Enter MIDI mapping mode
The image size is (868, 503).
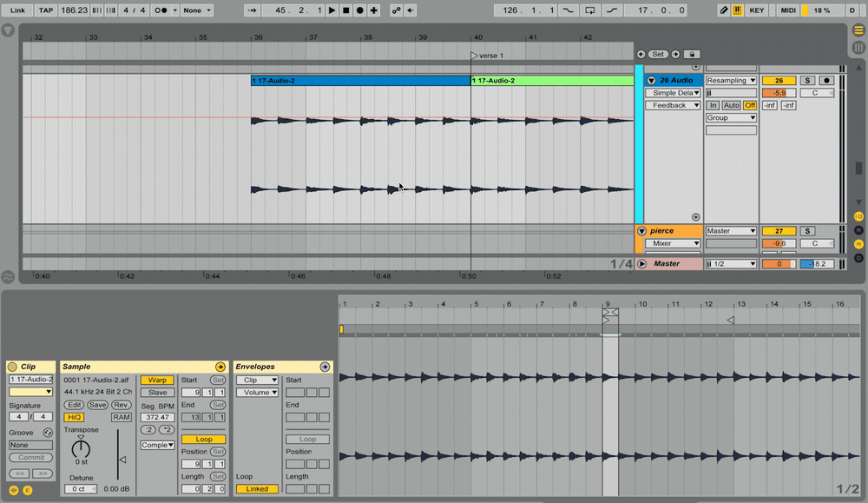[x=787, y=10]
